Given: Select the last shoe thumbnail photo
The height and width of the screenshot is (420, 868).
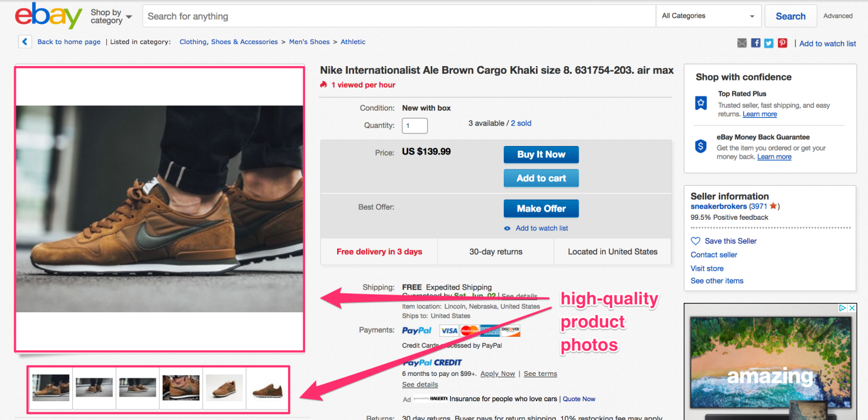Looking at the screenshot, I should coord(267,388).
